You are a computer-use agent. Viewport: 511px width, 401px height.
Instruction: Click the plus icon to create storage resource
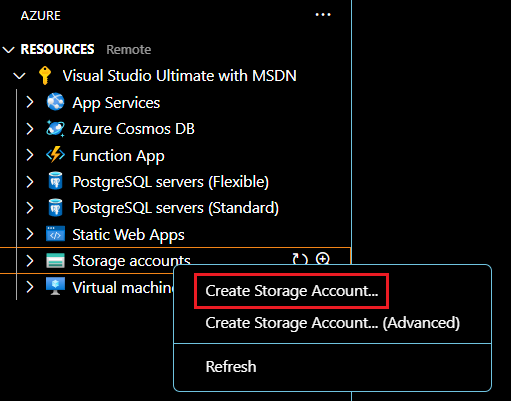click(323, 259)
